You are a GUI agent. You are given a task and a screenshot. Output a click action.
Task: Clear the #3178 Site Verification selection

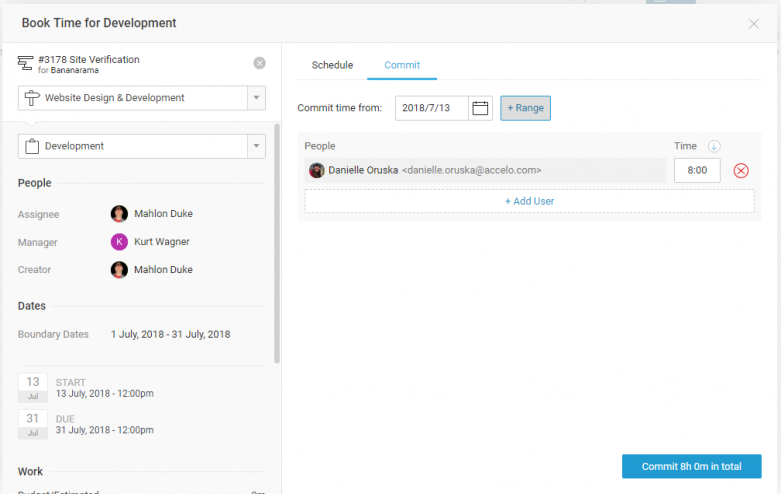pos(260,63)
